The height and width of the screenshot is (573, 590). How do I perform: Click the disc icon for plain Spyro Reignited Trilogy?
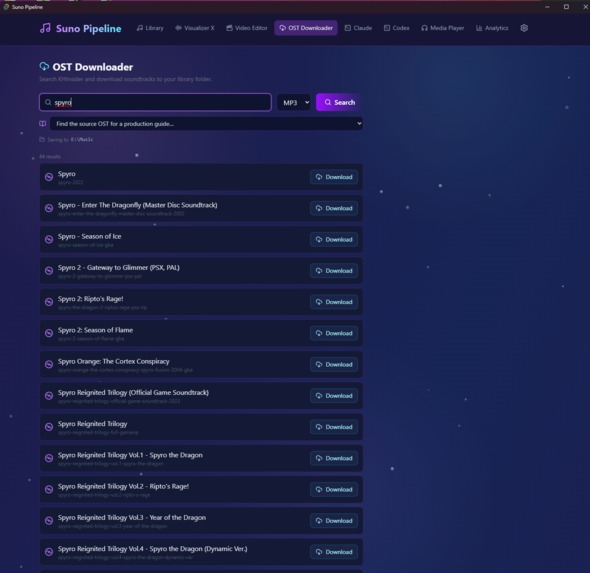(49, 427)
